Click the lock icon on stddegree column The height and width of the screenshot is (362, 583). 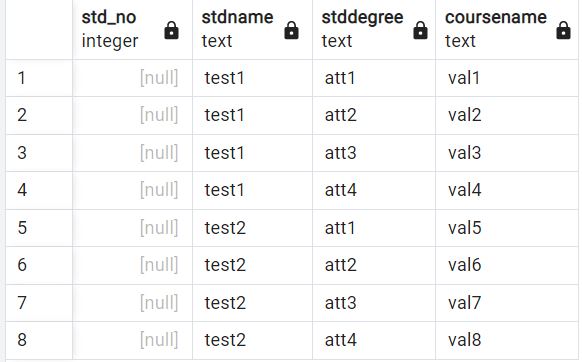pyautogui.click(x=420, y=30)
